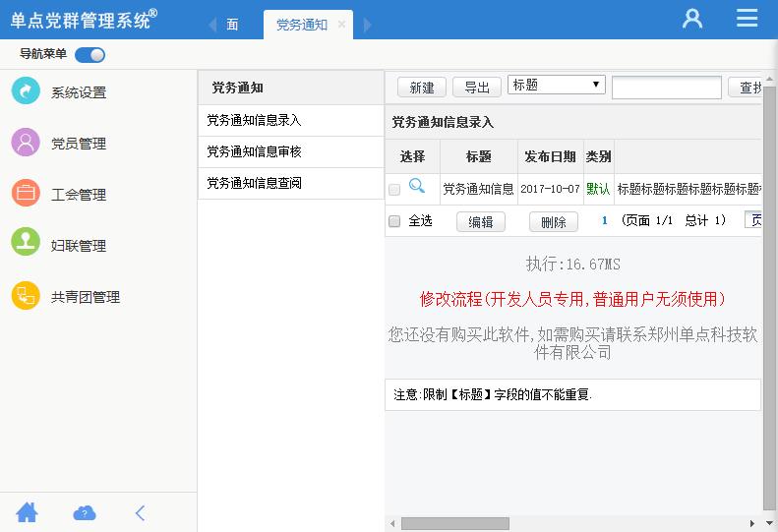Focus the search text input
Screen dimensions: 778x532
coord(666,88)
